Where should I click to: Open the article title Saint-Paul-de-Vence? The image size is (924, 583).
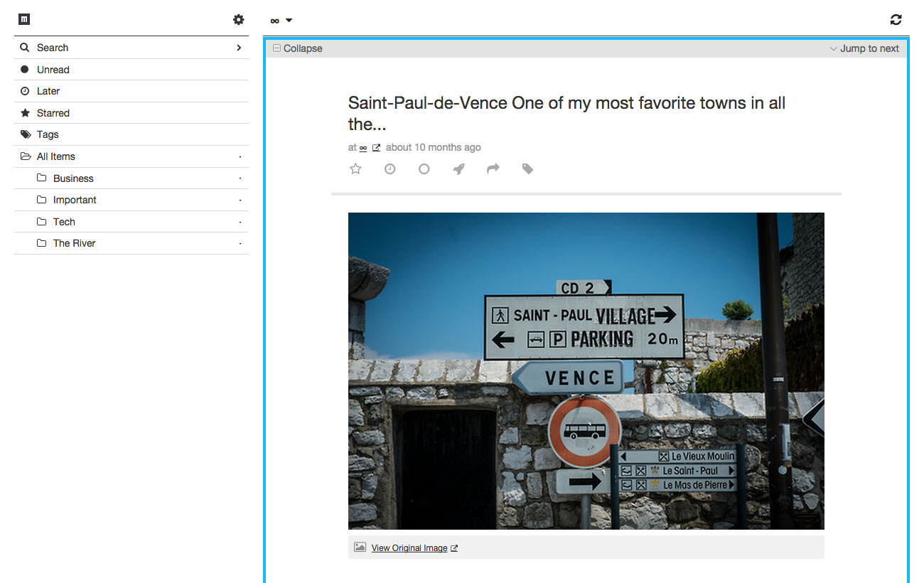click(566, 114)
